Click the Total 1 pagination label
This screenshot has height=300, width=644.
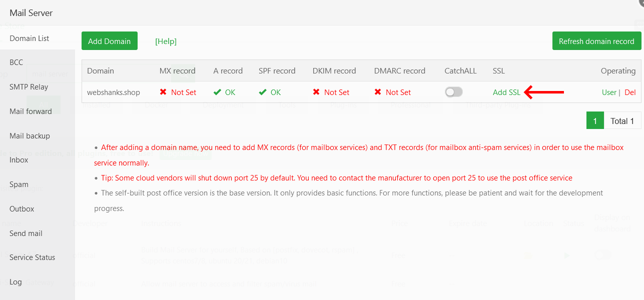pyautogui.click(x=622, y=120)
